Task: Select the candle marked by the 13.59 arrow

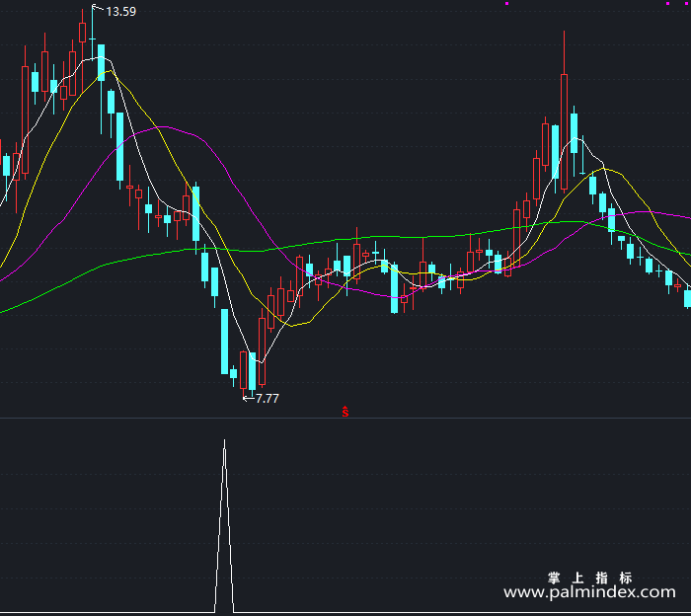Action: click(x=92, y=38)
